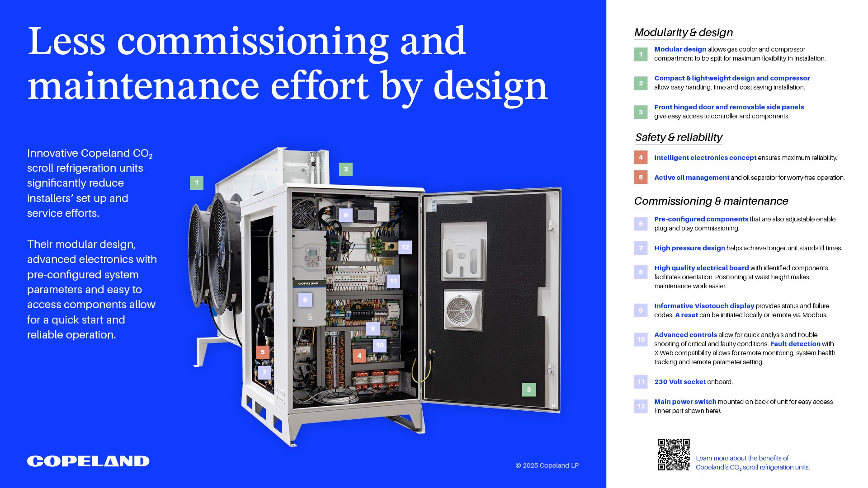Click the bold 'A reset' text
The image size is (868, 488).
[686, 315]
